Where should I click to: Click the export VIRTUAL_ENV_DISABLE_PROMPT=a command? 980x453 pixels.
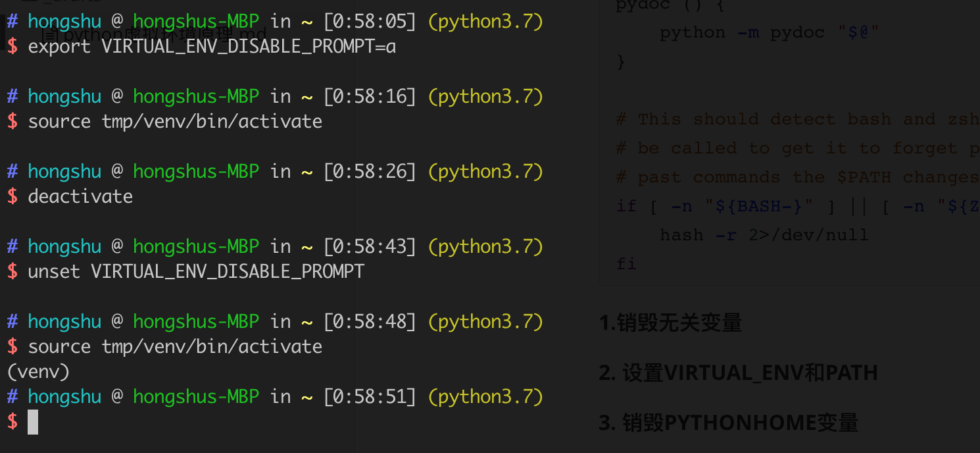click(x=212, y=47)
